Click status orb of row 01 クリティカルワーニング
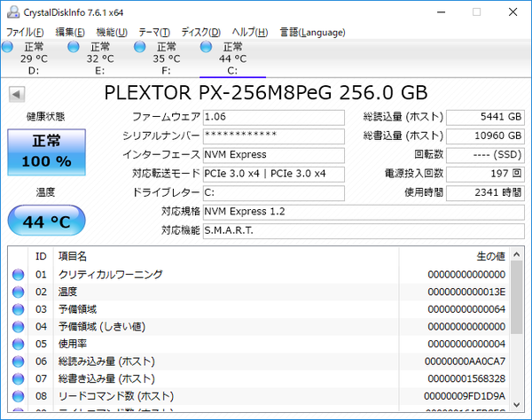This screenshot has height=420, width=532. tap(18, 275)
